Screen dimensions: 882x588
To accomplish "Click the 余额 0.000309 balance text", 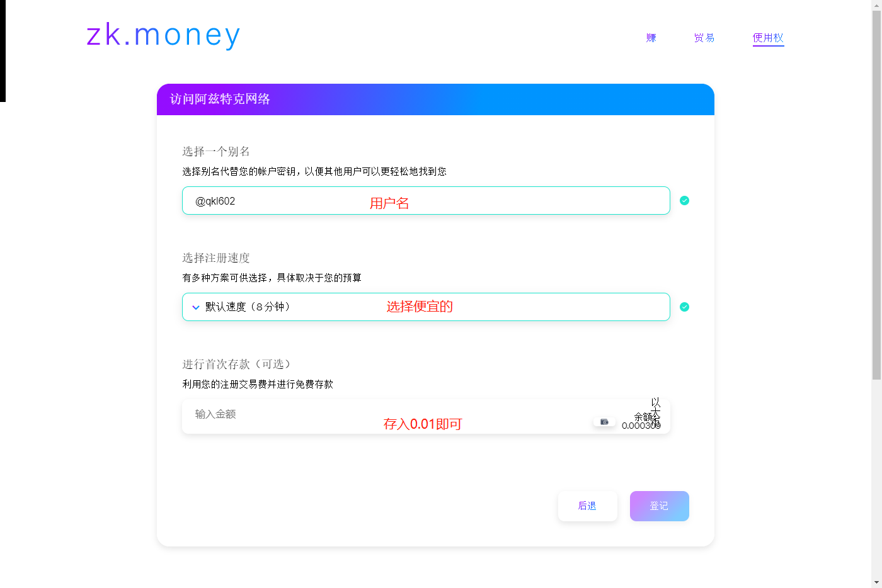I will click(x=641, y=421).
